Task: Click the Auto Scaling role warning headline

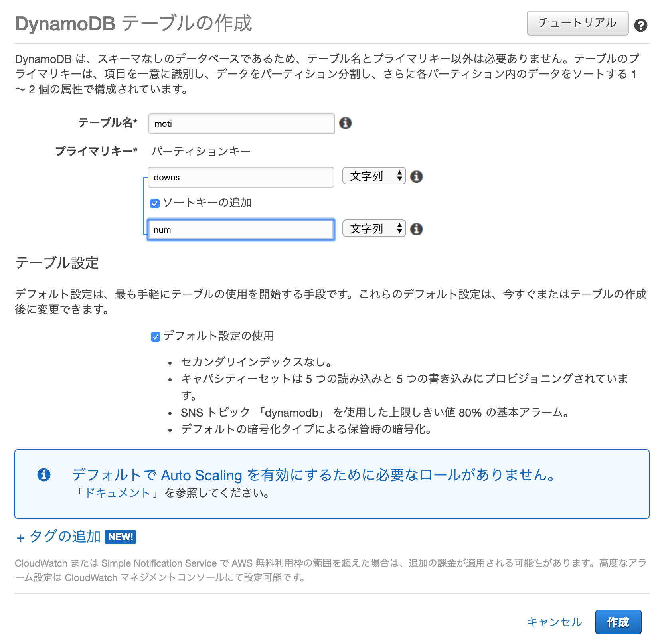Action: [x=313, y=475]
